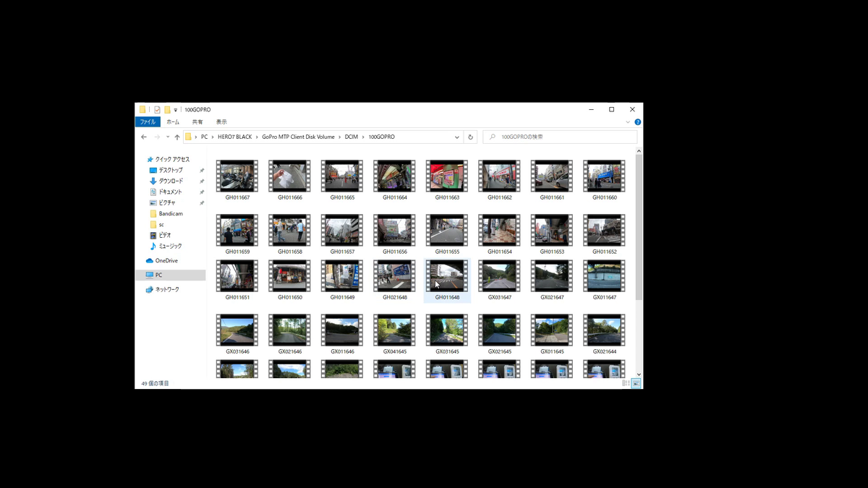Click GoPro MTP Client Disk Volume breadcrumb
The width and height of the screenshot is (868, 488).
point(298,137)
